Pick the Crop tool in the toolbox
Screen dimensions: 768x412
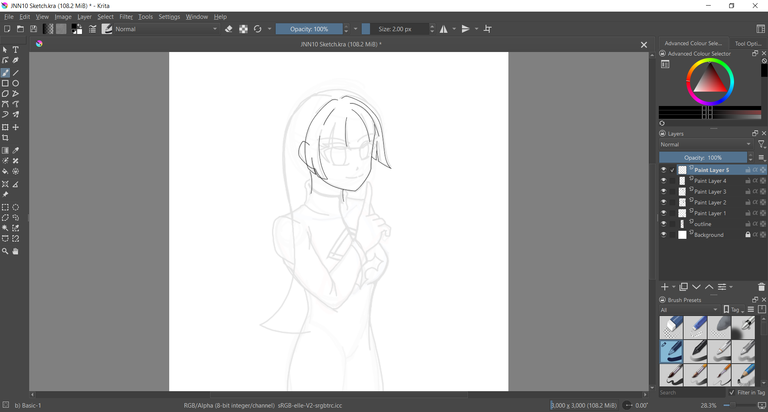5,138
